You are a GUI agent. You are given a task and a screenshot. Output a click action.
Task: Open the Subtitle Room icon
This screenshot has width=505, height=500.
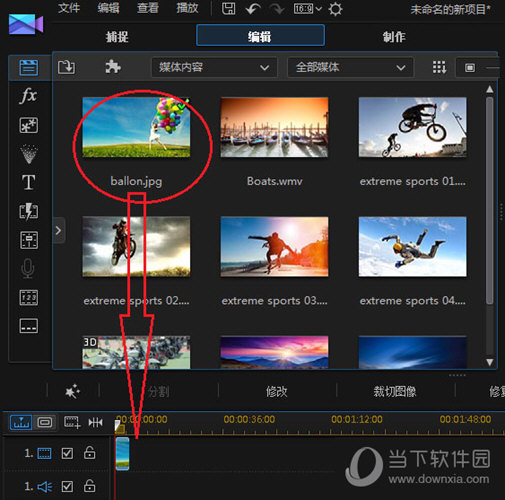coord(29,326)
